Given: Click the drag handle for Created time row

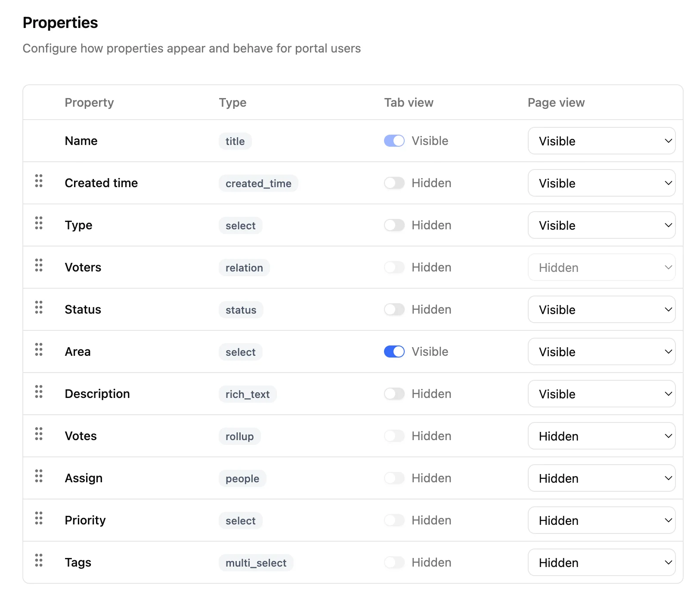Looking at the screenshot, I should pos(39,181).
